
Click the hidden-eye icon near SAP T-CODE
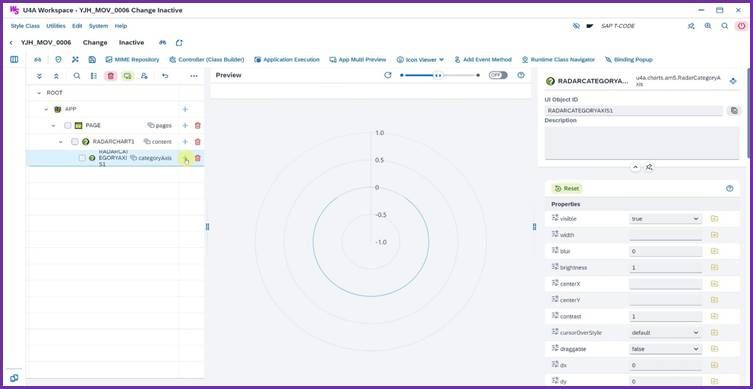click(x=576, y=26)
